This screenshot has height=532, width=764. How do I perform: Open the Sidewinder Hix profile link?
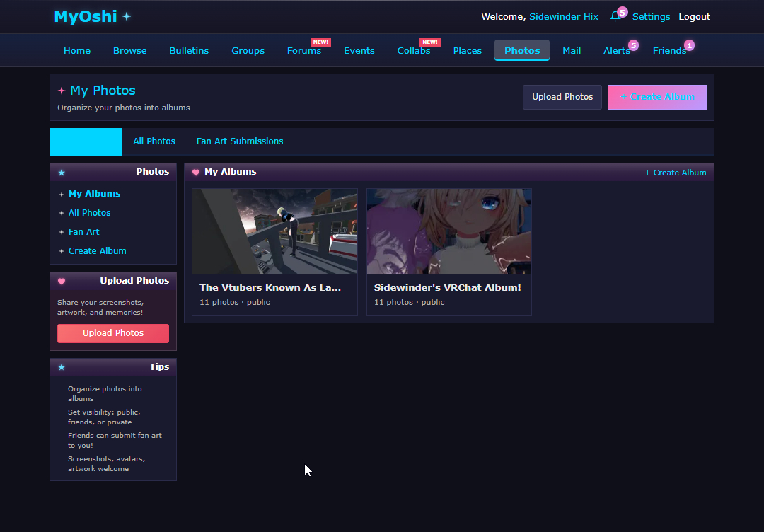(x=564, y=17)
